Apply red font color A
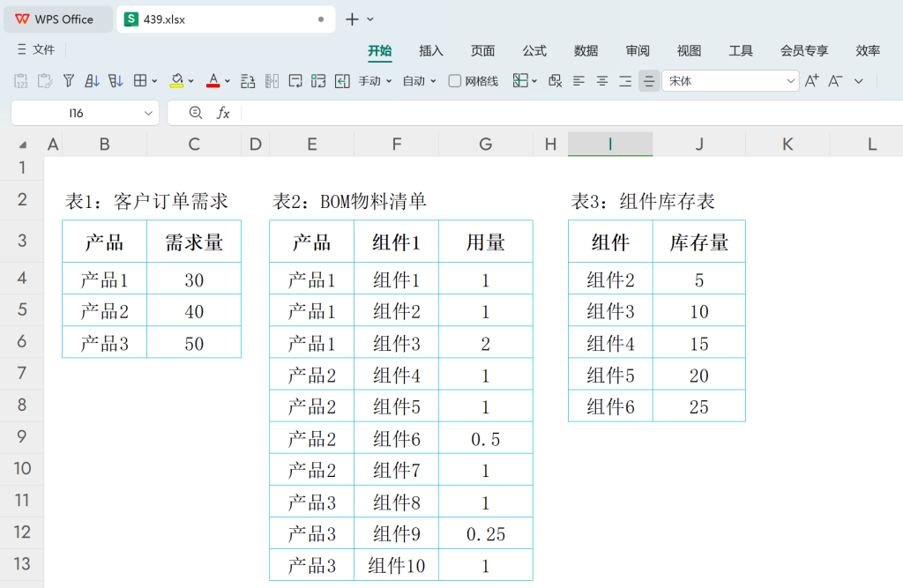903x588 pixels. [x=213, y=81]
